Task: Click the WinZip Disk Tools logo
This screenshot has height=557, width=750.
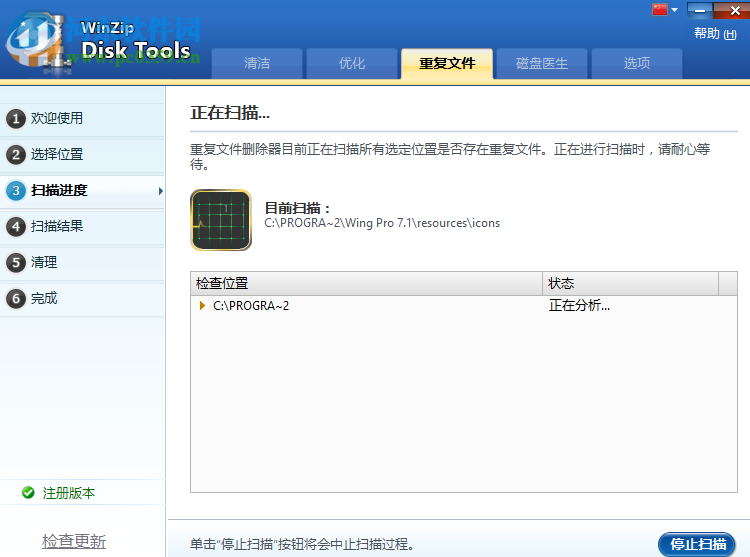Action: (x=100, y=42)
